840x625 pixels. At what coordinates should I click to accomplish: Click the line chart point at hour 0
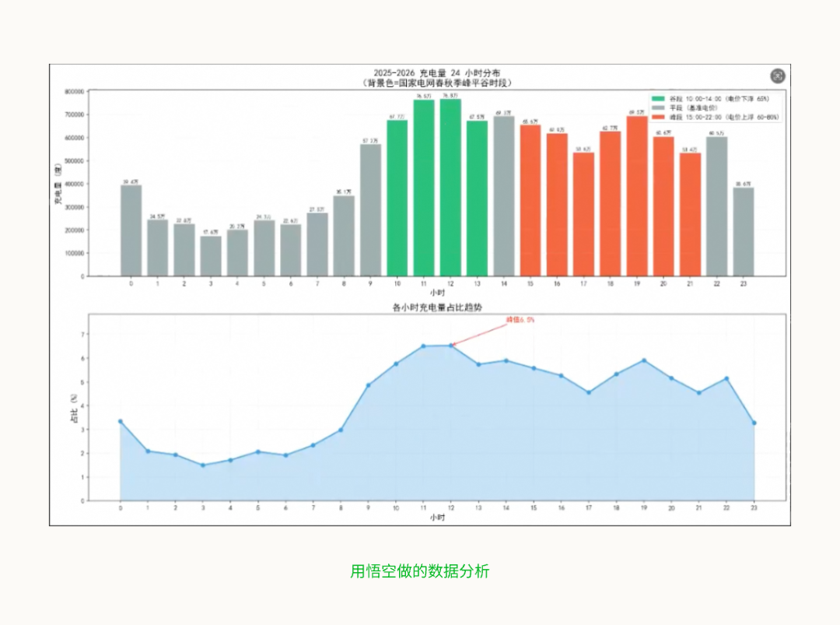tap(121, 421)
